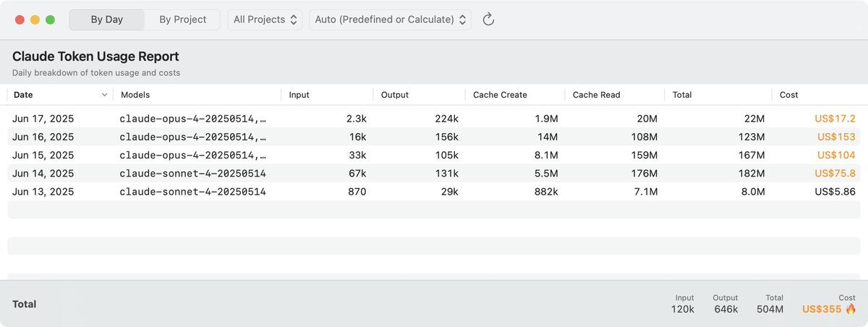The width and height of the screenshot is (868, 327).
Task: Click the 67k input value
Action: tap(357, 173)
